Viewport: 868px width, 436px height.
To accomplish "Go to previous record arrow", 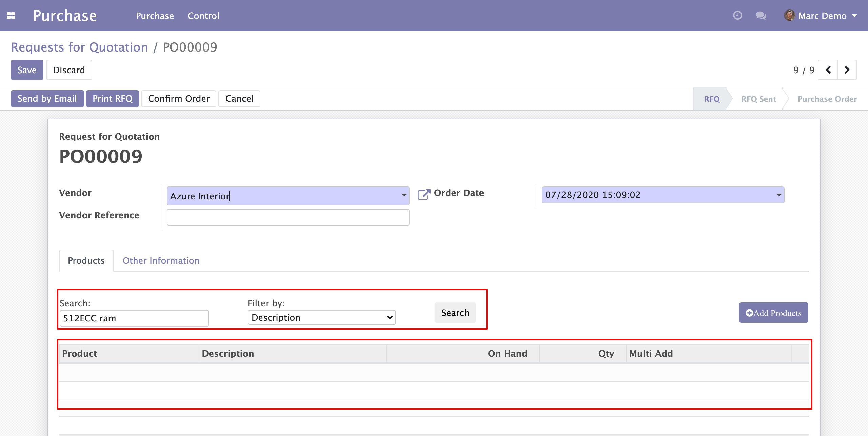I will point(828,70).
